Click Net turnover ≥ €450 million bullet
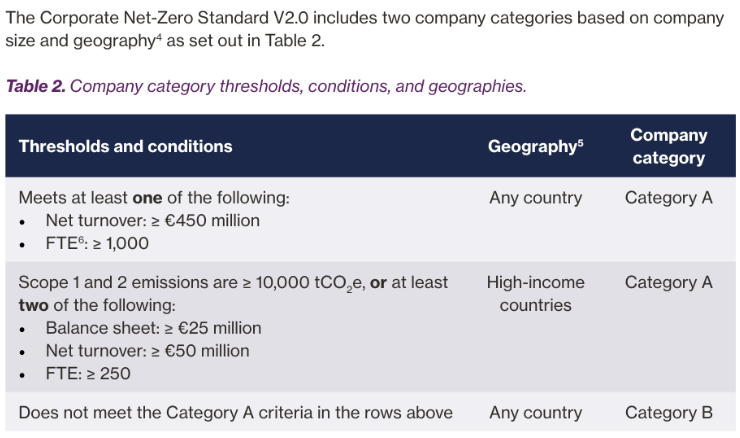This screenshot has height=438, width=740. [152, 220]
